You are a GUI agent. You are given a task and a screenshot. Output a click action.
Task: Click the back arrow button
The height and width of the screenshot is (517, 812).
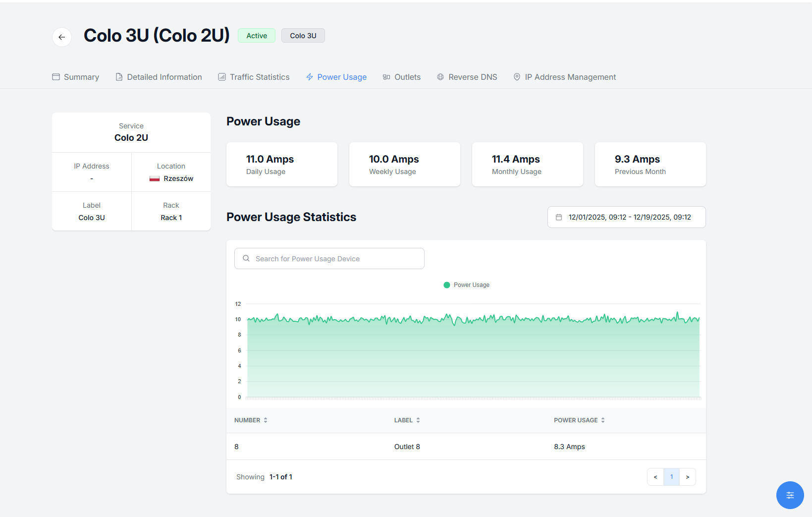[62, 37]
